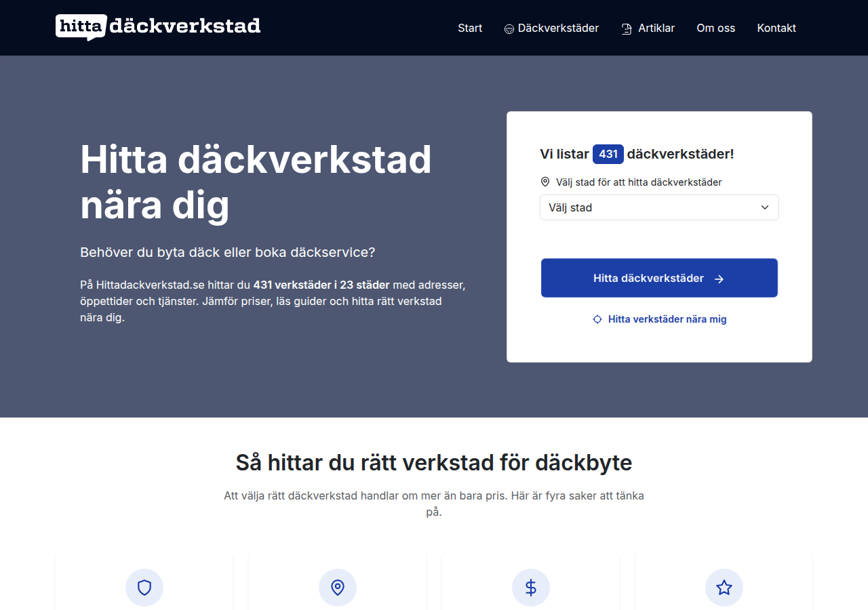This screenshot has height=610, width=868.
Task: Click the hitta däckverkstad logo
Action: pos(158,27)
